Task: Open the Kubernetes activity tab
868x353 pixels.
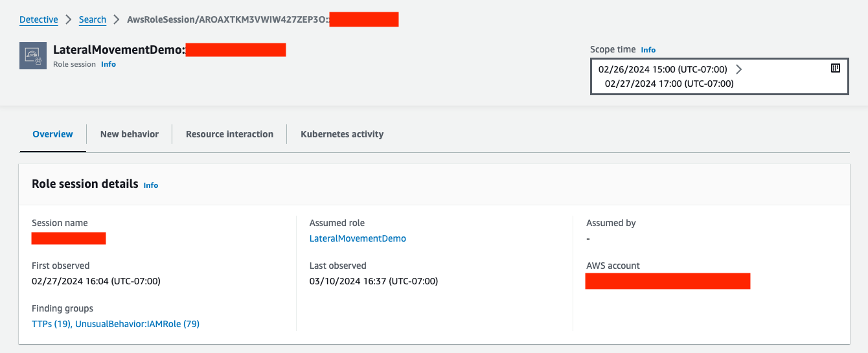Action: tap(342, 134)
